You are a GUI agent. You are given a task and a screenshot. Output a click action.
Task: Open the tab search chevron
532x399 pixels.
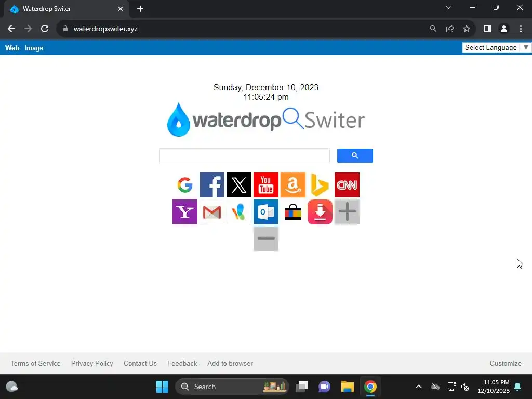448,7
